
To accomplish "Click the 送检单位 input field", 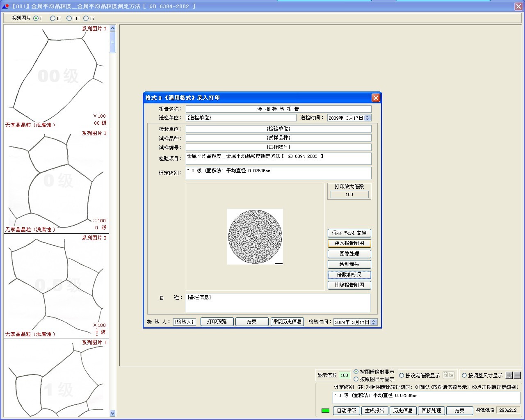I will (x=241, y=118).
